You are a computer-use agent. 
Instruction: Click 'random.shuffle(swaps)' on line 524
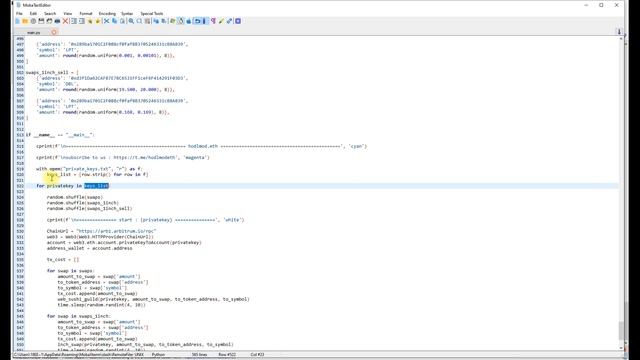[x=75, y=197]
